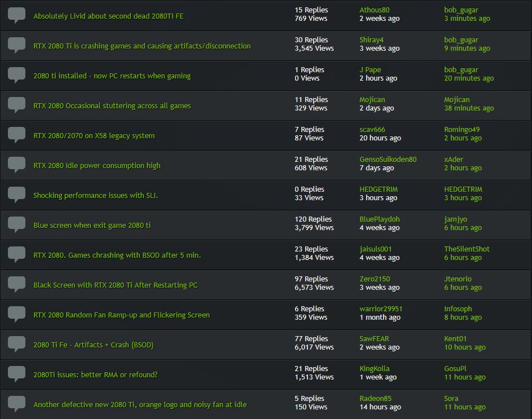Click the speech bubble for 'Black Screen with RTX 2080 Ti After Restarting PC'
Screen dimensions: 532x419
pos(16,284)
